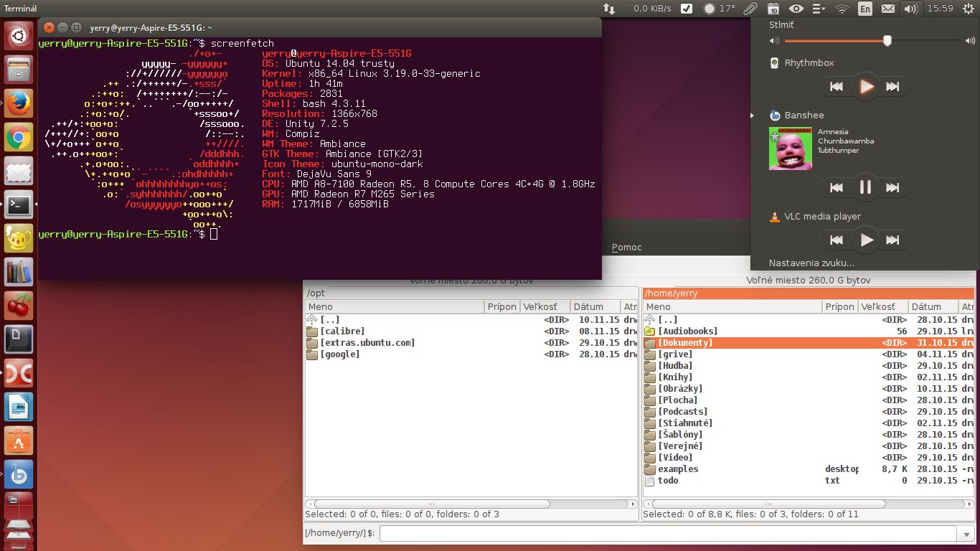Screen dimensions: 980x551
Task: Open Nastavenia zvuku sound settings
Action: (864, 263)
